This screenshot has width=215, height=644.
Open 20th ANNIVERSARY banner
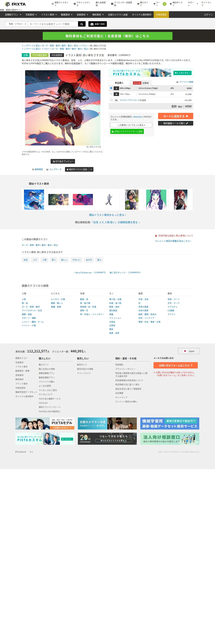click(x=107, y=439)
